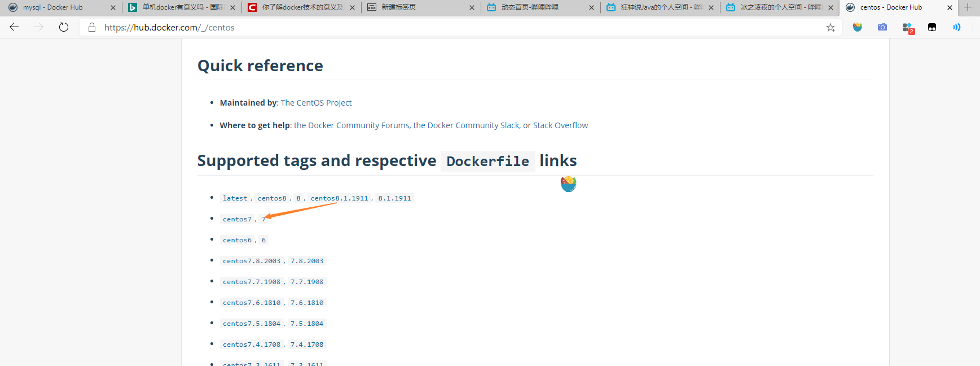Click the 8 tag link

(x=298, y=198)
